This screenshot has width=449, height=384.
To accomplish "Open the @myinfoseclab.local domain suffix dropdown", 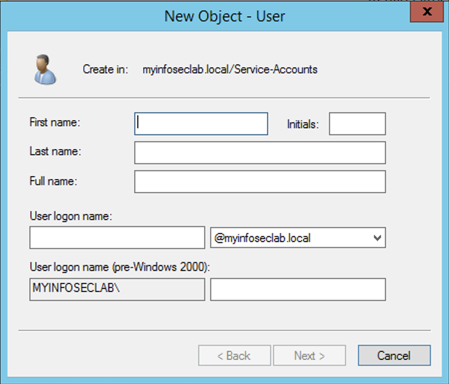I will (x=298, y=238).
